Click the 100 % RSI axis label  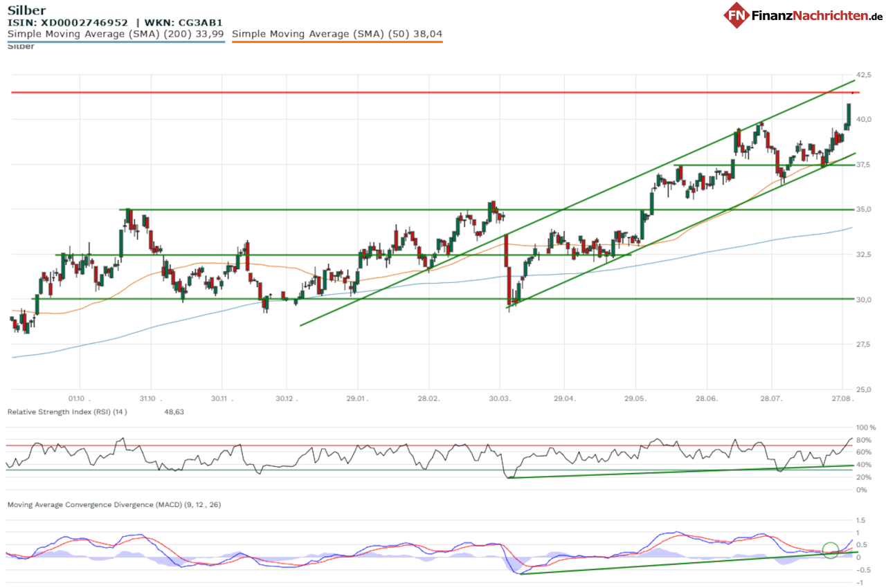[x=866, y=428]
